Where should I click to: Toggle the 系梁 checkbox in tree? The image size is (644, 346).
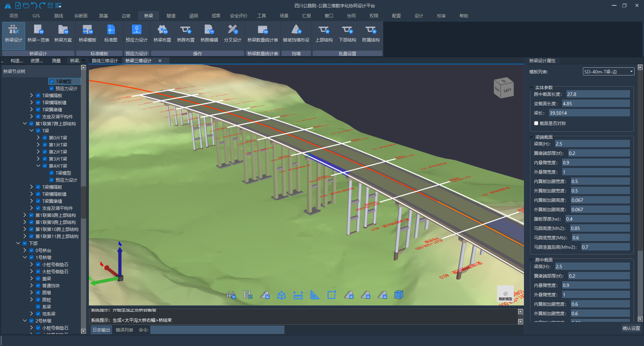tap(38, 307)
